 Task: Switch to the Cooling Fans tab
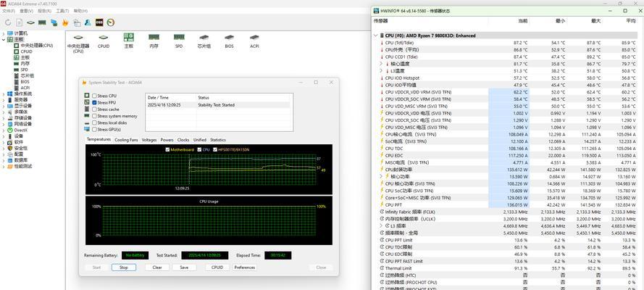[x=126, y=140]
